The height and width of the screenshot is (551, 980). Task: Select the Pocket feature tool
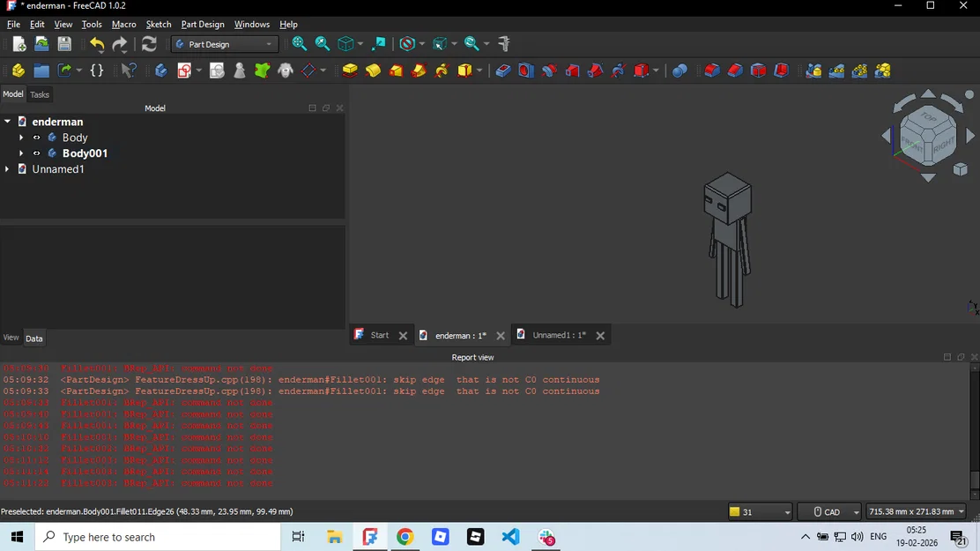pyautogui.click(x=503, y=70)
